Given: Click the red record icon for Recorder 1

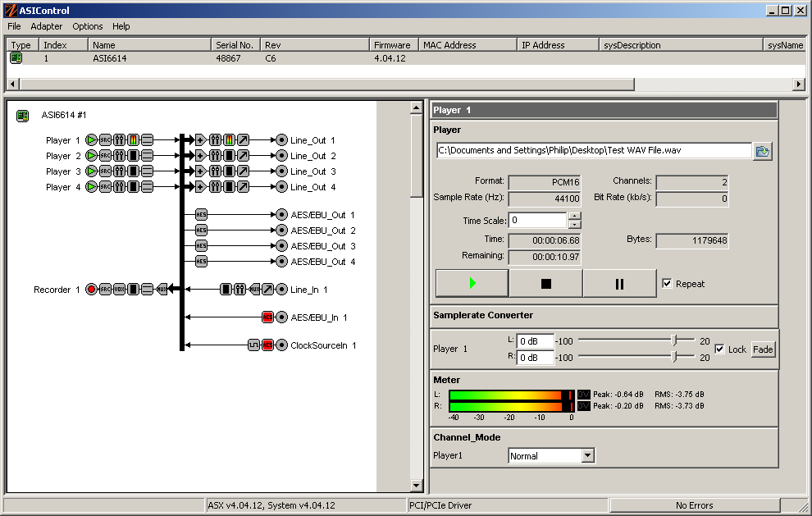Looking at the screenshot, I should (91, 289).
